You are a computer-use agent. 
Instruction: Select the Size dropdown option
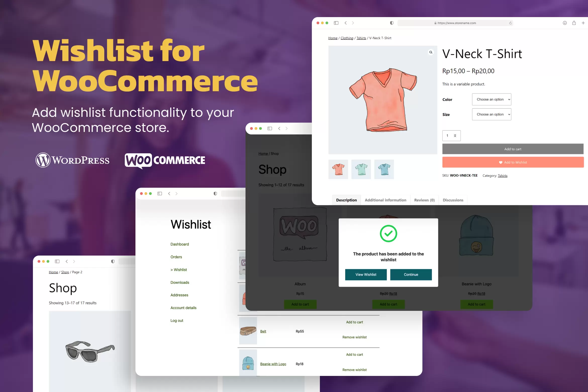pyautogui.click(x=491, y=114)
